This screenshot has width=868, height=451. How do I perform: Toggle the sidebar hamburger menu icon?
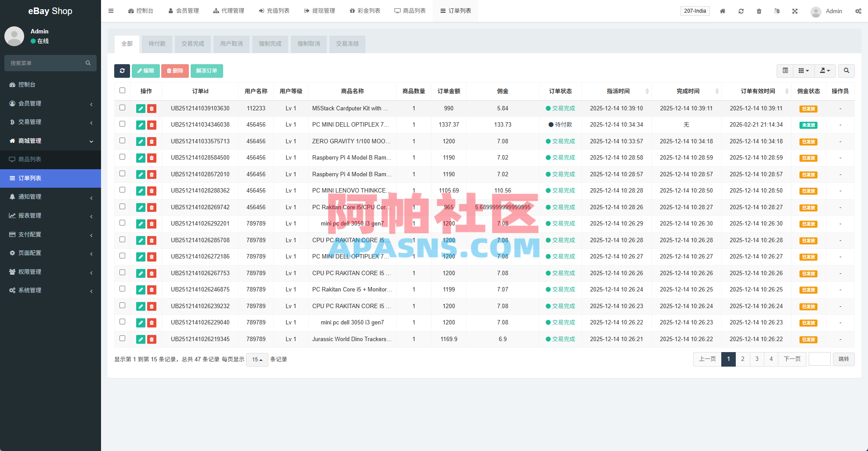pyautogui.click(x=111, y=11)
